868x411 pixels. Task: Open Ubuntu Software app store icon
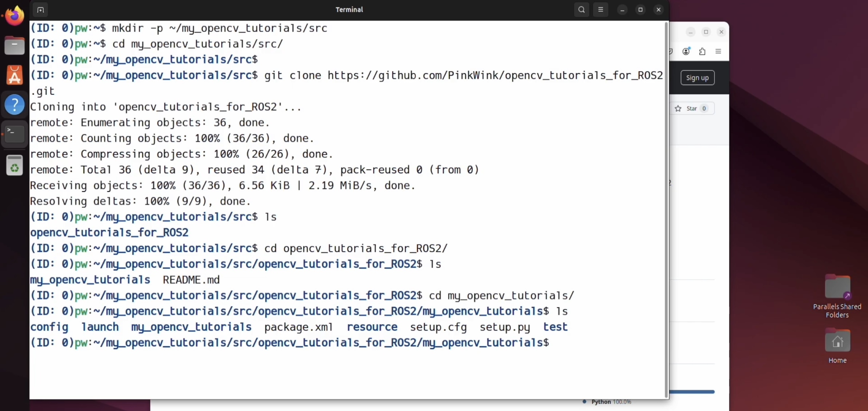(x=15, y=75)
